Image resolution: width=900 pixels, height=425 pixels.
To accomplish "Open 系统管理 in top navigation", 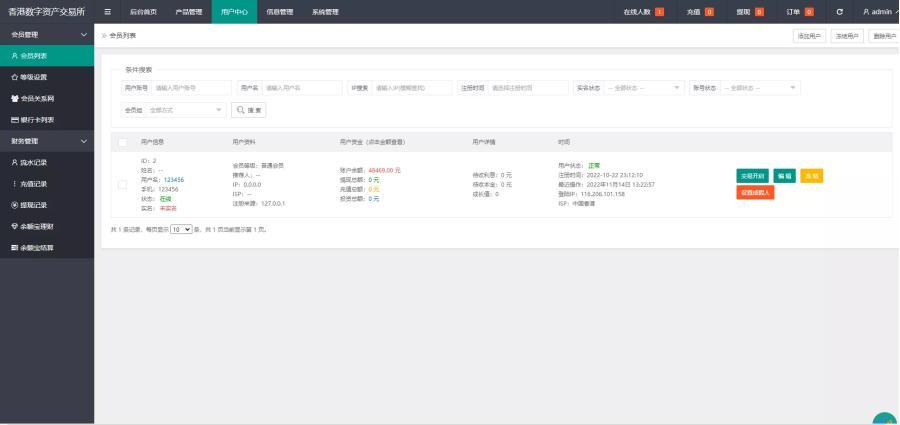I will 325,11.
